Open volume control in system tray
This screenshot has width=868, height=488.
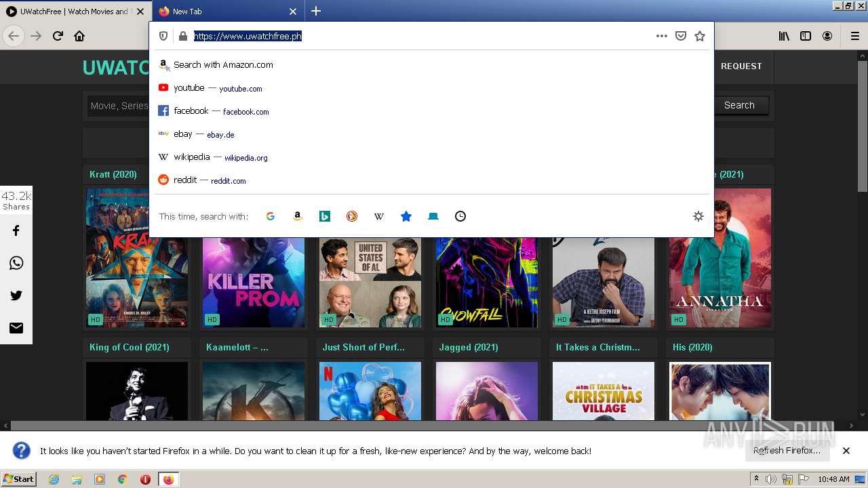pos(771,479)
